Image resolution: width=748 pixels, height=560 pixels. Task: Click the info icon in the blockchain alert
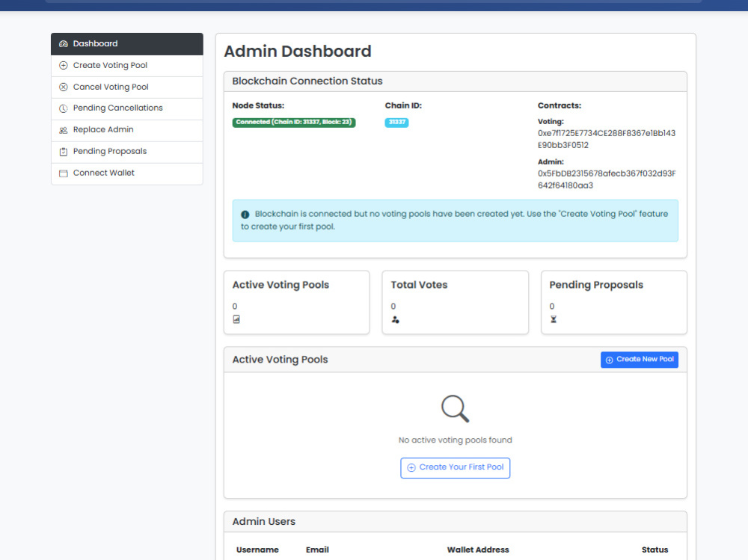click(x=245, y=215)
